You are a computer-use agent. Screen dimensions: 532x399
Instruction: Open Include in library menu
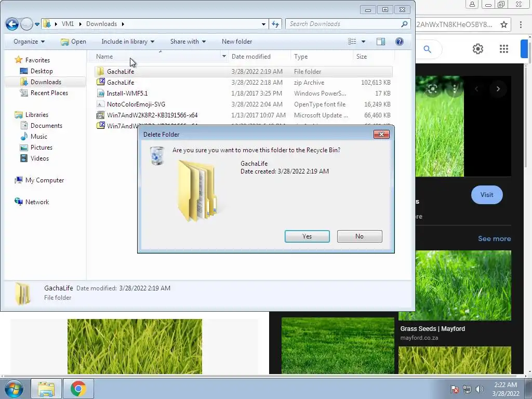click(x=128, y=42)
